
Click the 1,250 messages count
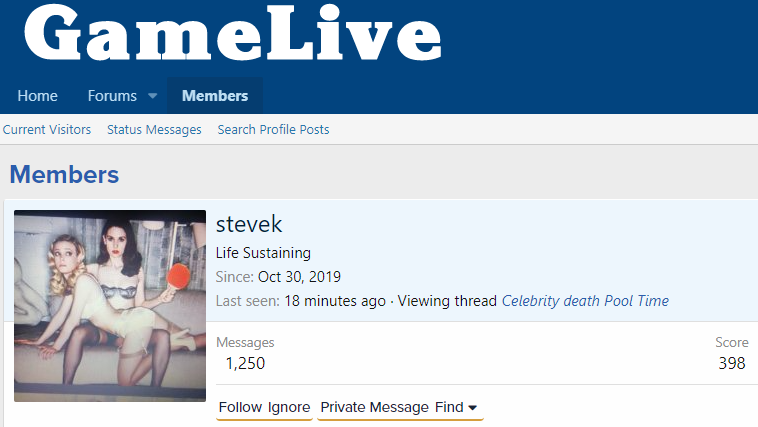(244, 363)
